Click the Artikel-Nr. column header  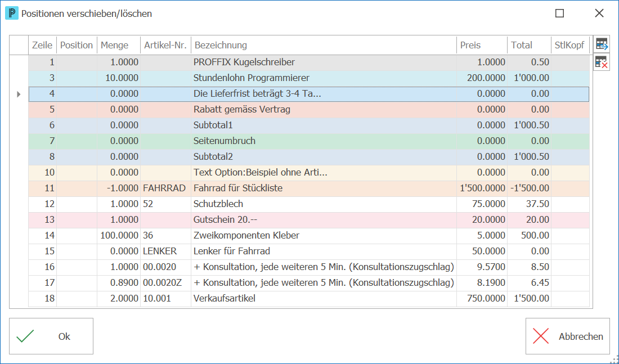point(166,46)
